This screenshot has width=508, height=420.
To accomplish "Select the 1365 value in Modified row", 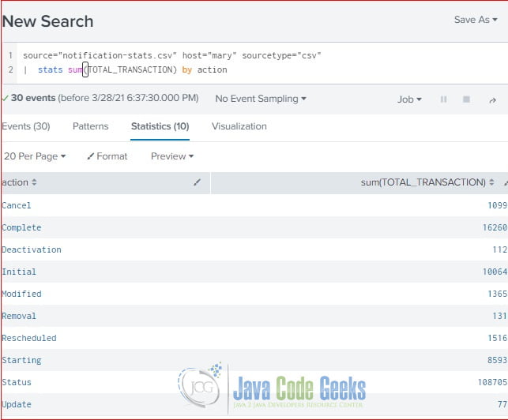I will [497, 294].
